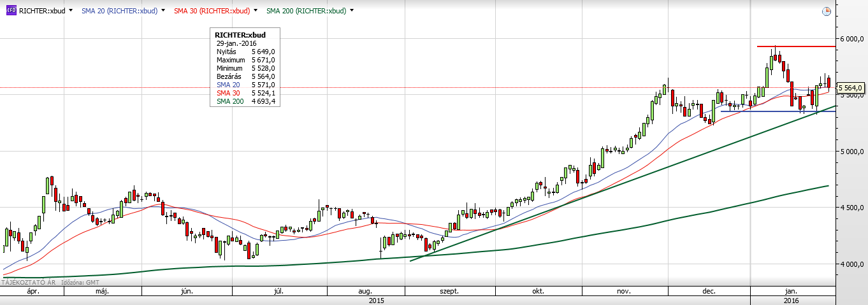Click the Bezárás 5 564,0 row in data box
Image resolution: width=868 pixels, height=305 pixels.
245,76
